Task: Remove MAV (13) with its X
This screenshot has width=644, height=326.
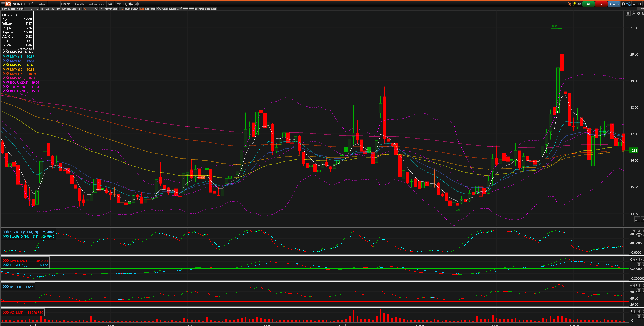Action: [x=4, y=56]
